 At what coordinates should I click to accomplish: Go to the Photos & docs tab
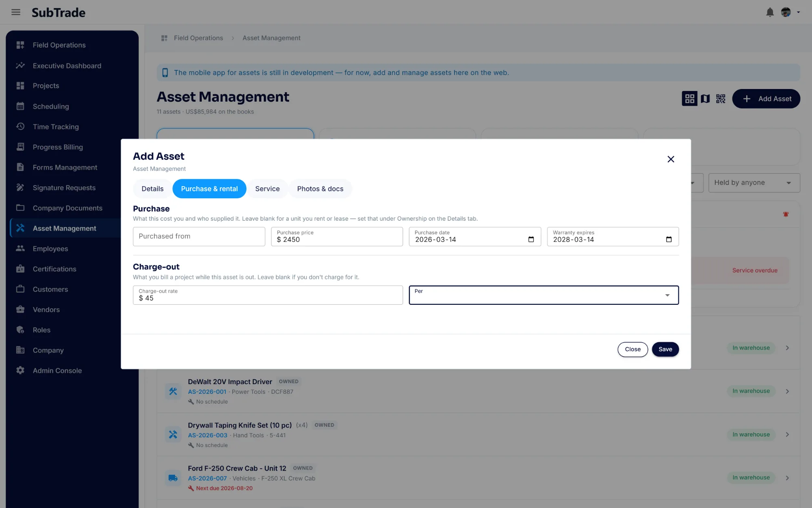coord(320,189)
